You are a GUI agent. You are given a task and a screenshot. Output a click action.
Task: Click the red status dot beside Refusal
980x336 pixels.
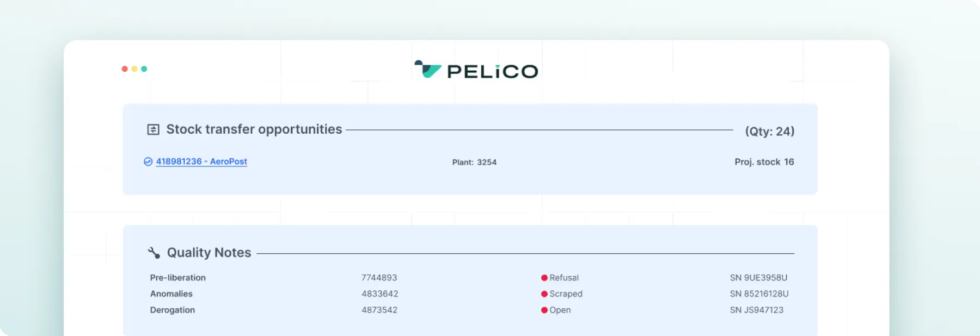coord(544,277)
